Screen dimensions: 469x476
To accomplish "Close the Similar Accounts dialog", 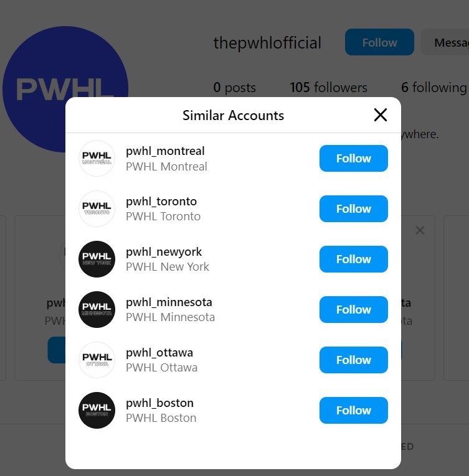I will click(x=380, y=115).
